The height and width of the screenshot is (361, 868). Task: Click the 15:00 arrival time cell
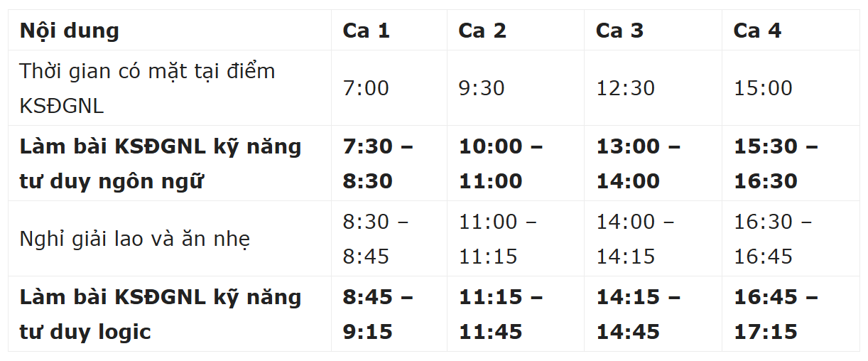(763, 89)
